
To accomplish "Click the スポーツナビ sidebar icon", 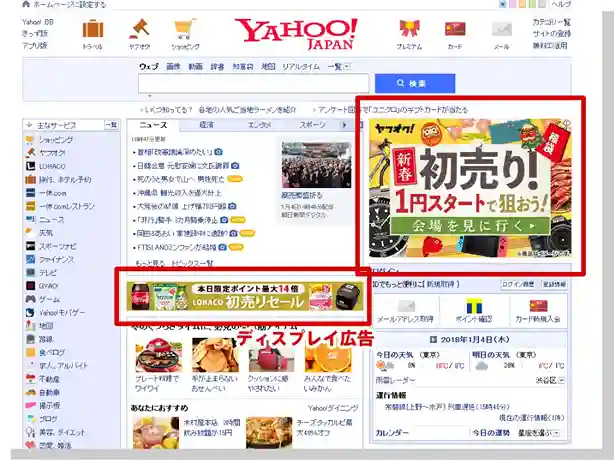I will pos(30,246).
